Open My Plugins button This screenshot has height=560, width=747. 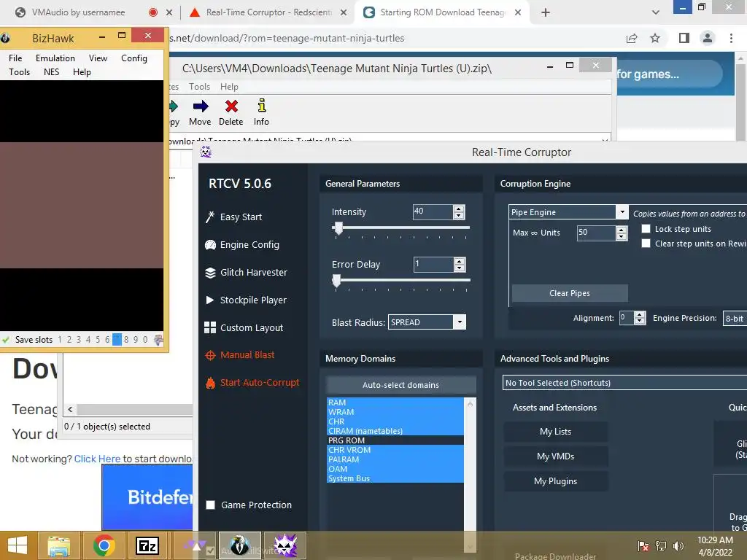[x=555, y=481]
